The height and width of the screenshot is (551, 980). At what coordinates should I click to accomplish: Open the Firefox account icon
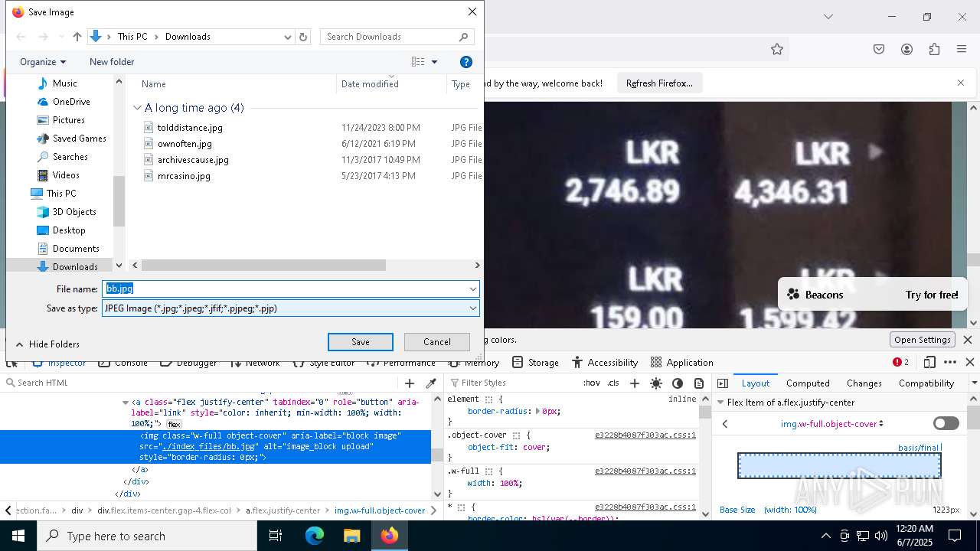(x=906, y=49)
